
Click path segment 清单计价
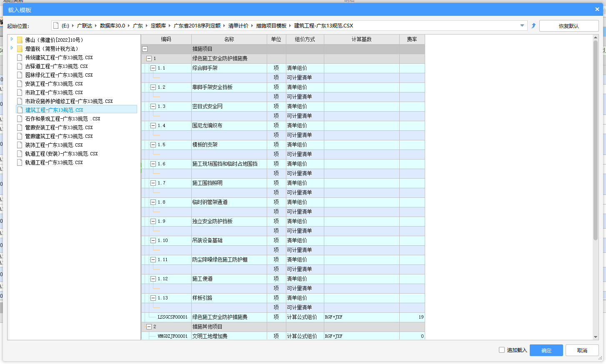pos(238,26)
